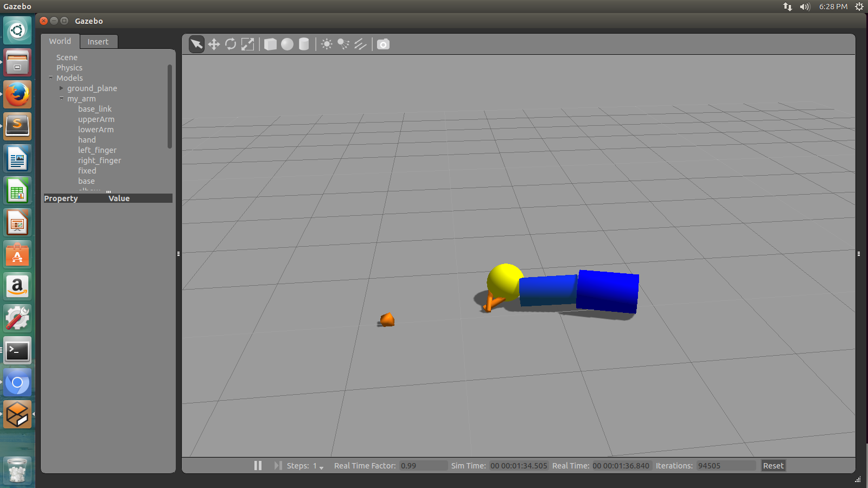868x488 pixels.
Task: Select the my_arm model
Action: point(81,99)
